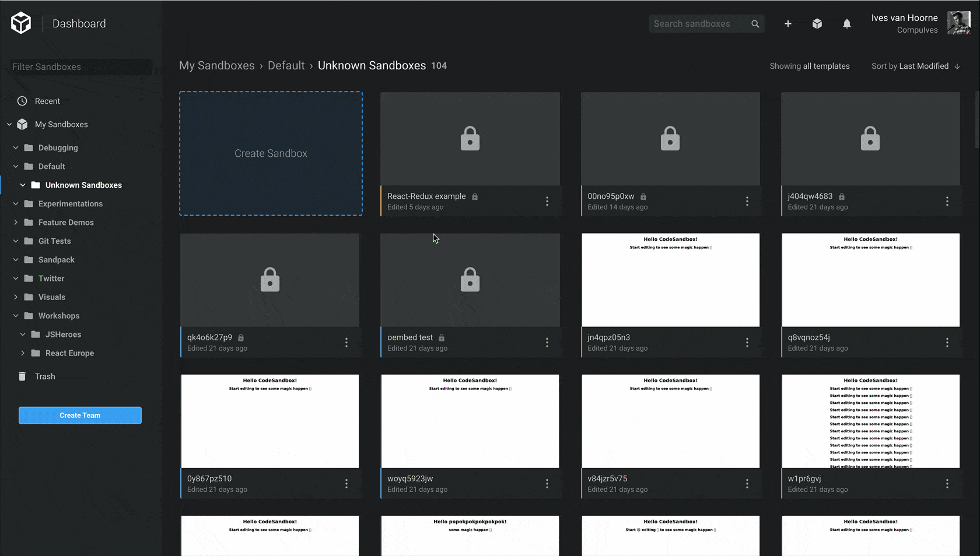Collapse the Debugging folder in the sidebar
The image size is (980, 556).
coord(15,147)
